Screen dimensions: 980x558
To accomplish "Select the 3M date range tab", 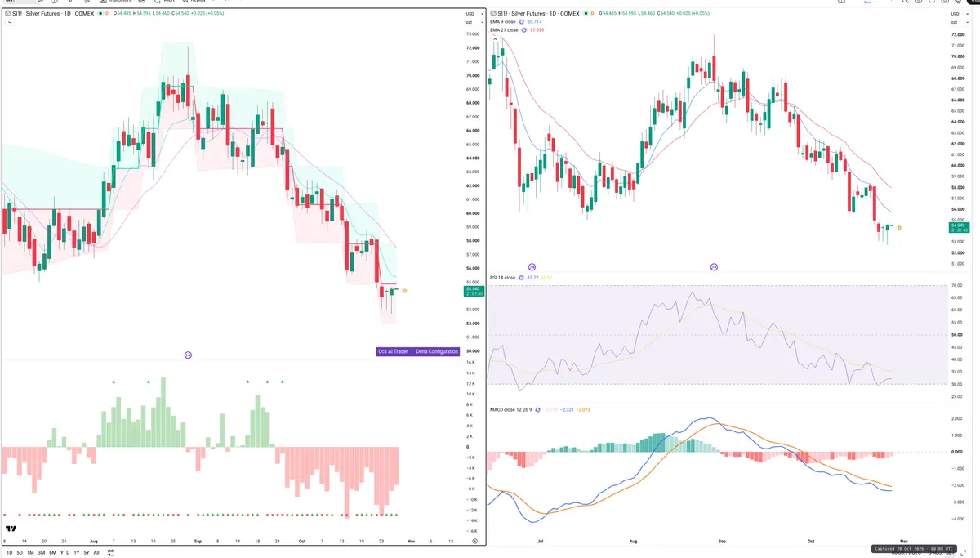I will pos(42,553).
